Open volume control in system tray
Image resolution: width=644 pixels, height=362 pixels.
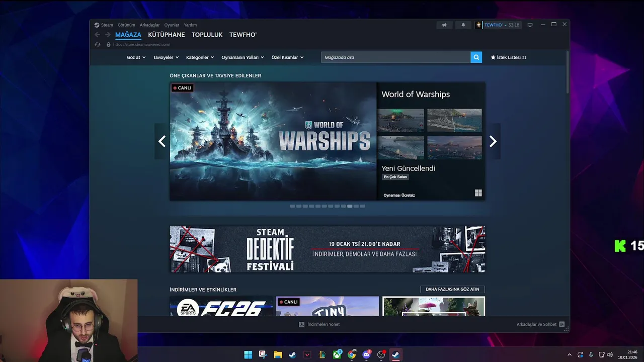(610, 354)
